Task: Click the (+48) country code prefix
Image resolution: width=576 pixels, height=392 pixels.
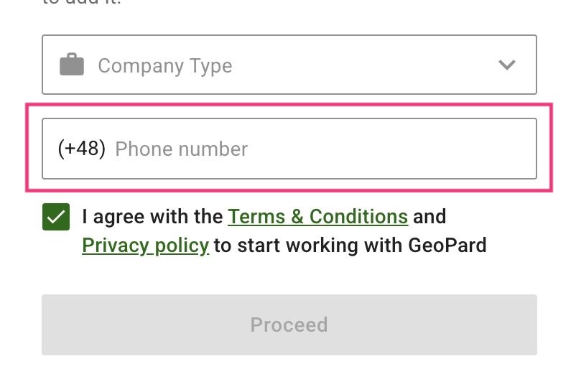Action: (x=81, y=149)
